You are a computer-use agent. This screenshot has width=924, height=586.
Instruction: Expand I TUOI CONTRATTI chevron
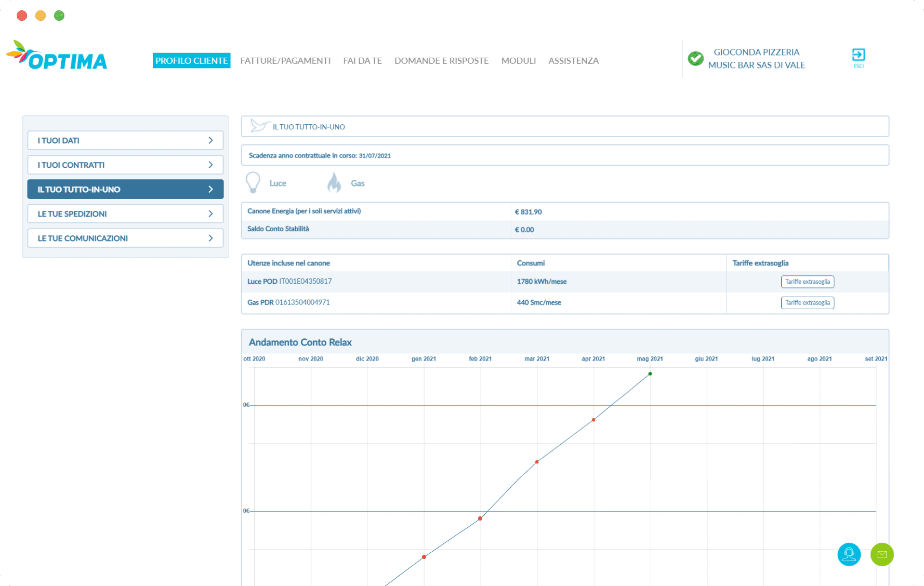coord(210,165)
